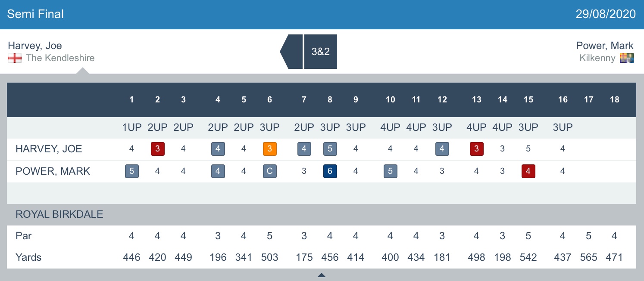Click Power's red 4 on hole 15

point(528,171)
